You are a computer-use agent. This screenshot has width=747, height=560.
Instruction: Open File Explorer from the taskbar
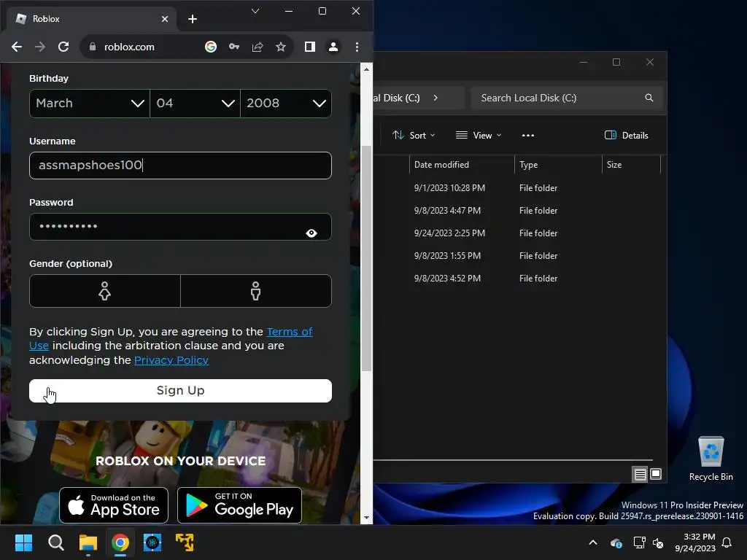(x=88, y=542)
